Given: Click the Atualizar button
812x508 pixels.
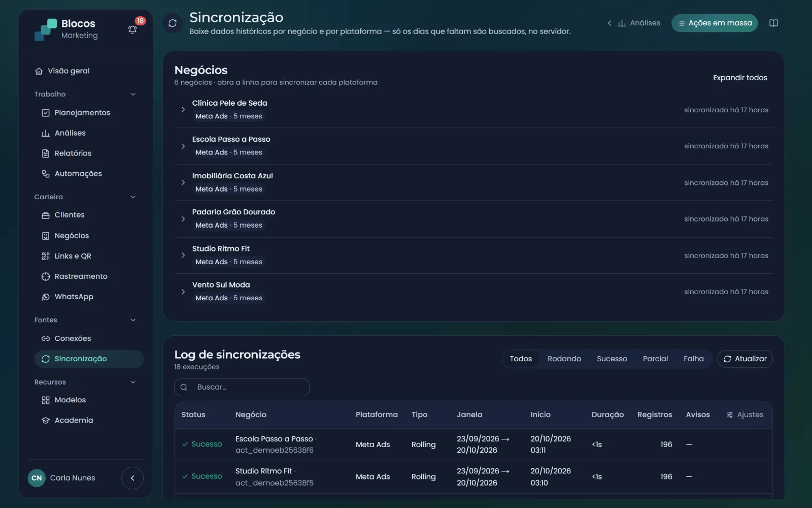Looking at the screenshot, I should click(x=745, y=359).
